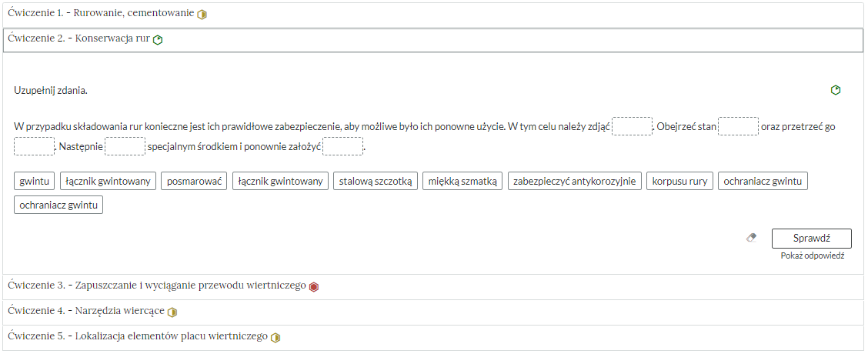Choose the 'miękką szmatką' word tile
Image resolution: width=868 pixels, height=354 pixels.
point(462,182)
